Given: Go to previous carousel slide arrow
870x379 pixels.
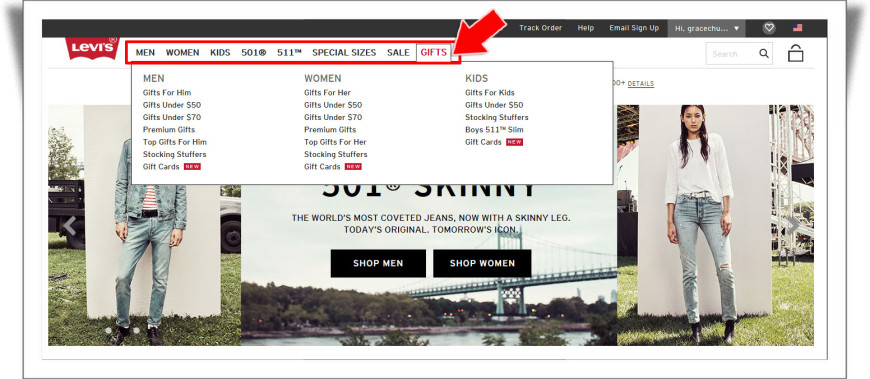Looking at the screenshot, I should point(70,225).
